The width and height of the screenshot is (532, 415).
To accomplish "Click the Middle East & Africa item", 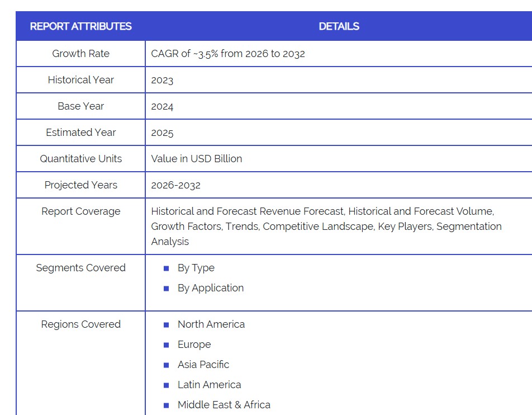I will tap(224, 405).
